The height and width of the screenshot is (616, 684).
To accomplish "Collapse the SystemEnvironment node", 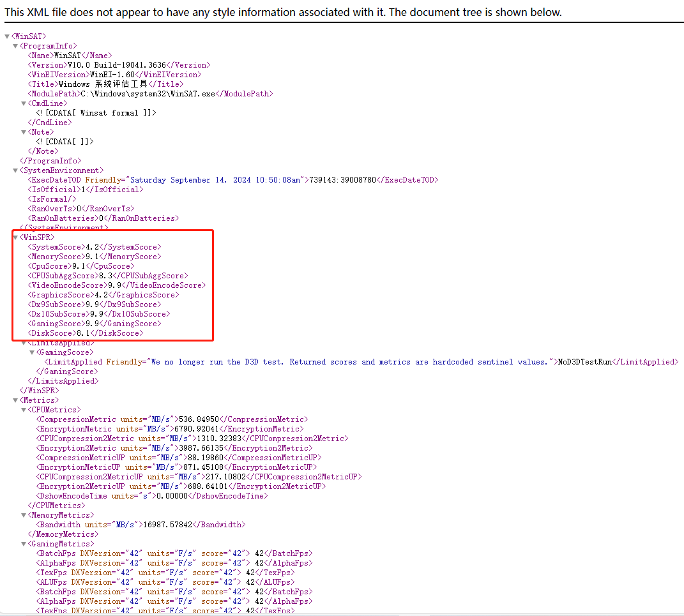I will click(15, 170).
